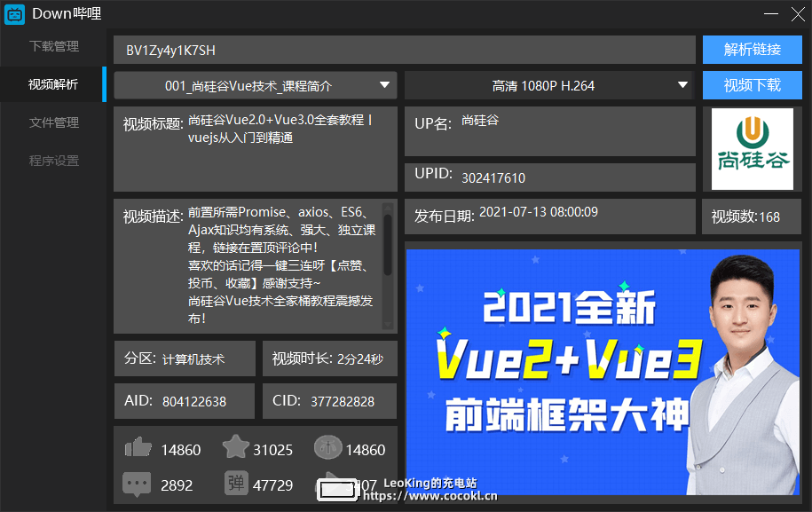Click the description scroll-down arrow

pyautogui.click(x=387, y=325)
